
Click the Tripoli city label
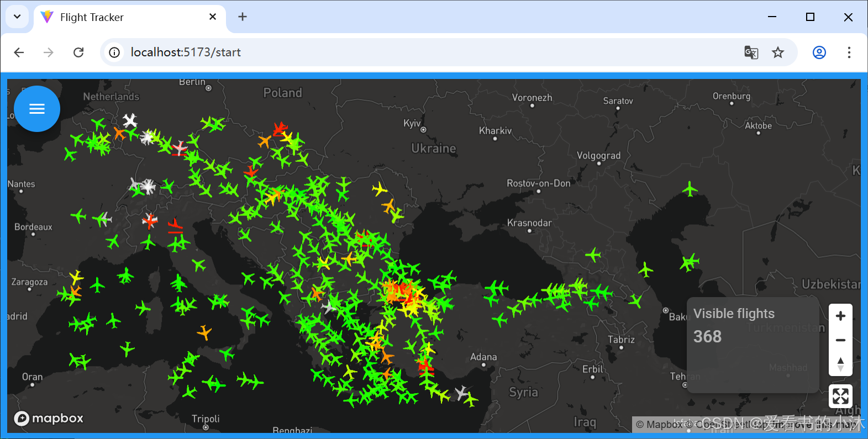pos(206,419)
